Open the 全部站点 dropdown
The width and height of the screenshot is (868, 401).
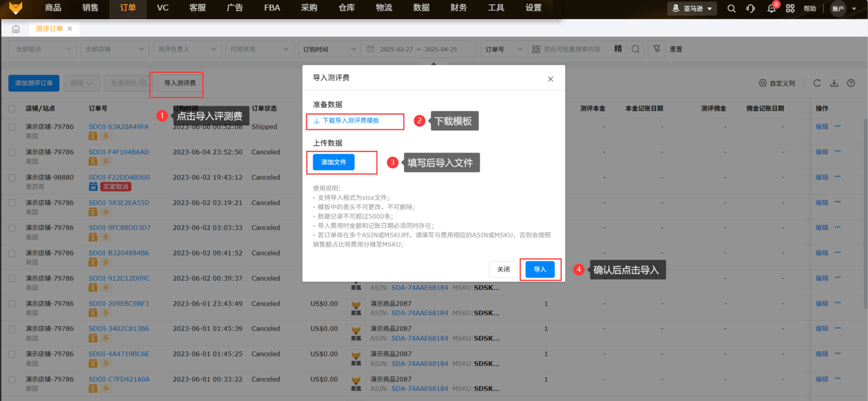click(x=42, y=49)
